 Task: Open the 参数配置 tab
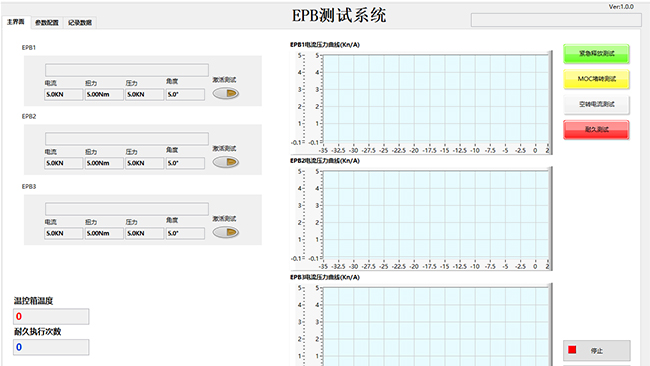click(x=46, y=23)
